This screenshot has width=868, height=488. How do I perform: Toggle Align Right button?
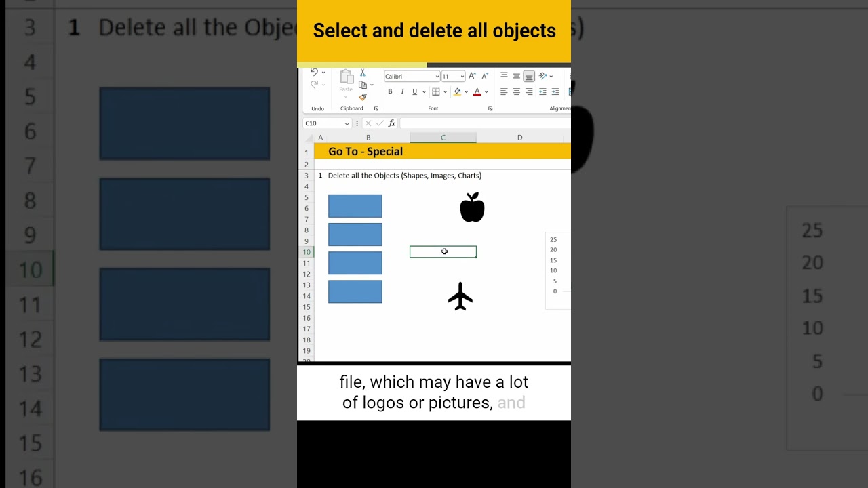[529, 91]
